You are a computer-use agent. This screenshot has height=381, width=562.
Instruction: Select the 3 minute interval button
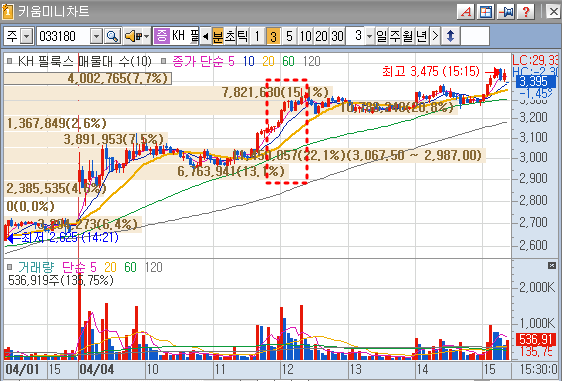[273, 36]
